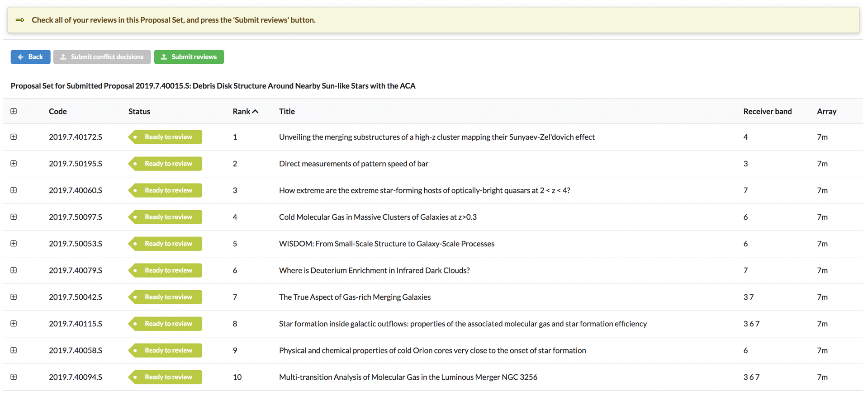Click the Back button
This screenshot has height=400, width=868.
(30, 57)
